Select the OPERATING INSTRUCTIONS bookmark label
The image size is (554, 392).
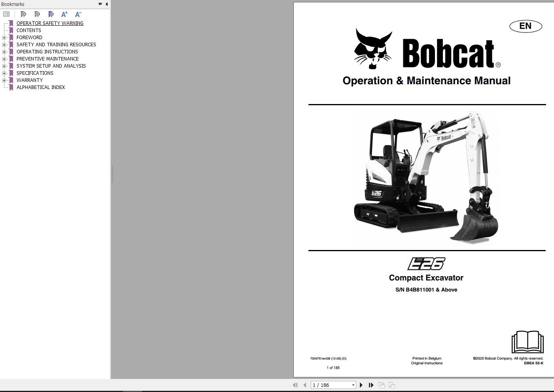click(47, 52)
